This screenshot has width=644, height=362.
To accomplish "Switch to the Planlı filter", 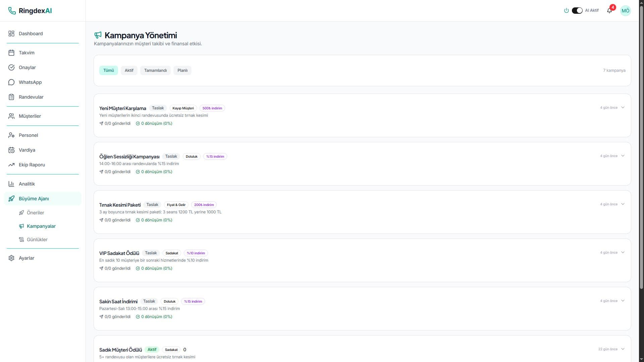I will click(182, 70).
